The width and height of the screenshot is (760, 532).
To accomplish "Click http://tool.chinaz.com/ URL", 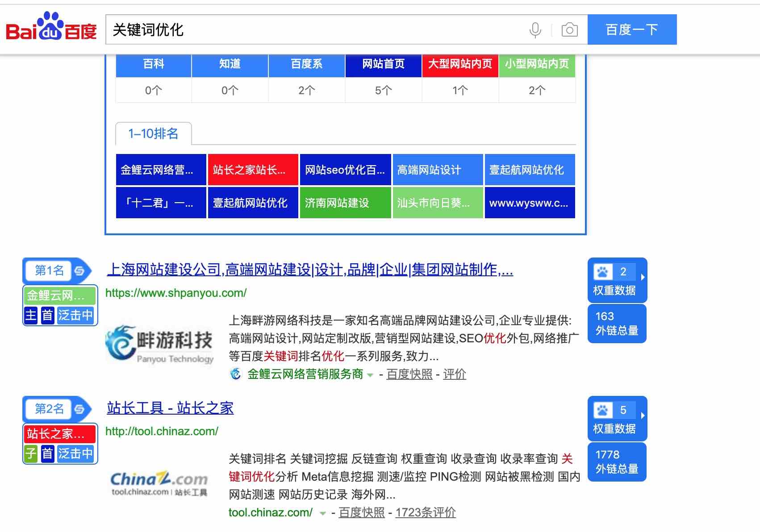I will pos(162,431).
